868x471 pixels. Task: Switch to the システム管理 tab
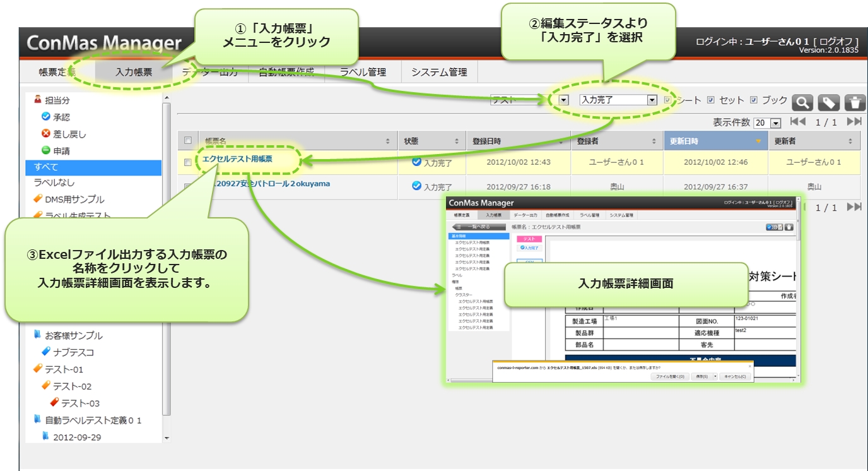439,72
